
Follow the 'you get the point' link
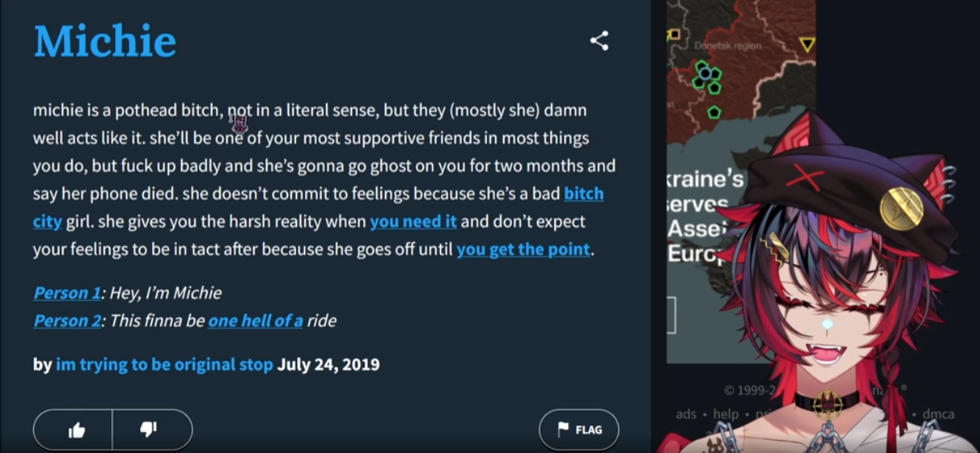tap(523, 249)
